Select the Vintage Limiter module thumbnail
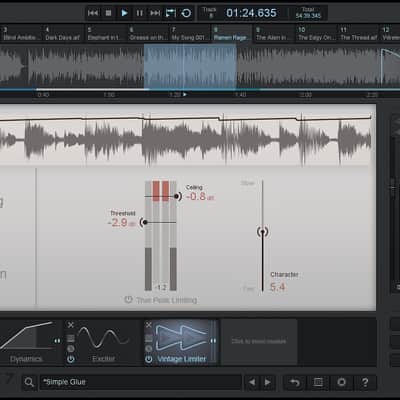The width and height of the screenshot is (400, 400). tap(182, 338)
